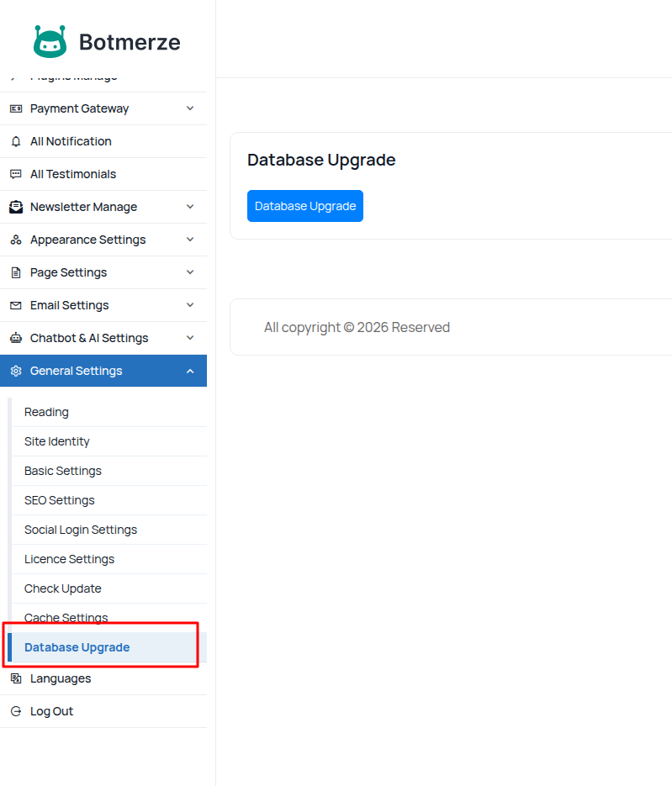Click the Newsletter Manage envelope icon
The image size is (672, 786).
pos(16,207)
